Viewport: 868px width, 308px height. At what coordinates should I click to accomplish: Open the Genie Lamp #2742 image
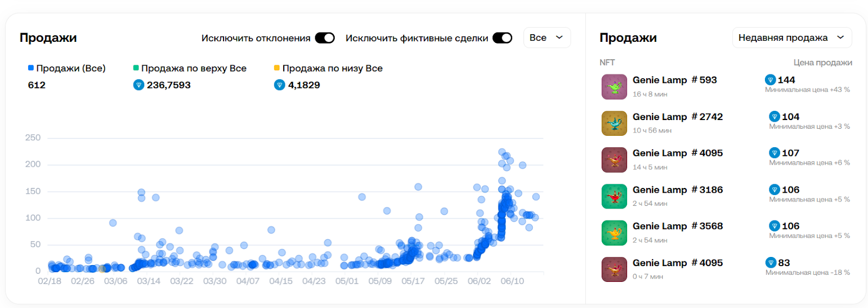pos(614,123)
